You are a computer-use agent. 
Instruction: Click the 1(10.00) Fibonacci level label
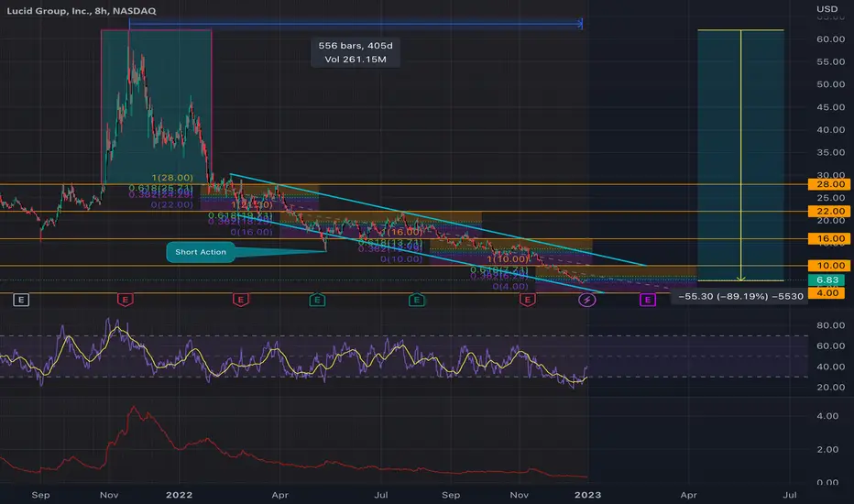point(508,259)
